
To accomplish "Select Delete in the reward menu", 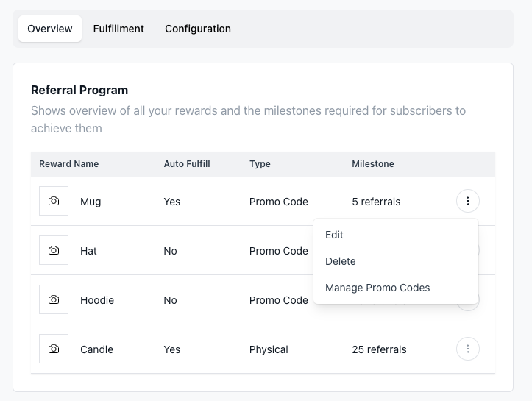I will pos(341,261).
